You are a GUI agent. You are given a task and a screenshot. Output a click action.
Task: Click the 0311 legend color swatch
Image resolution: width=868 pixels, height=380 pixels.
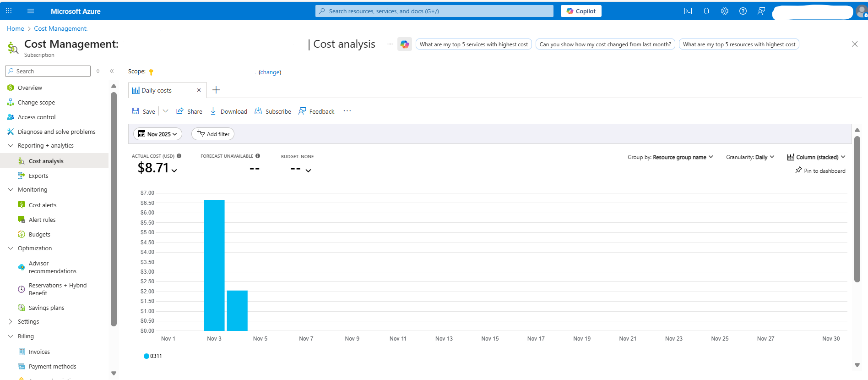(146, 356)
